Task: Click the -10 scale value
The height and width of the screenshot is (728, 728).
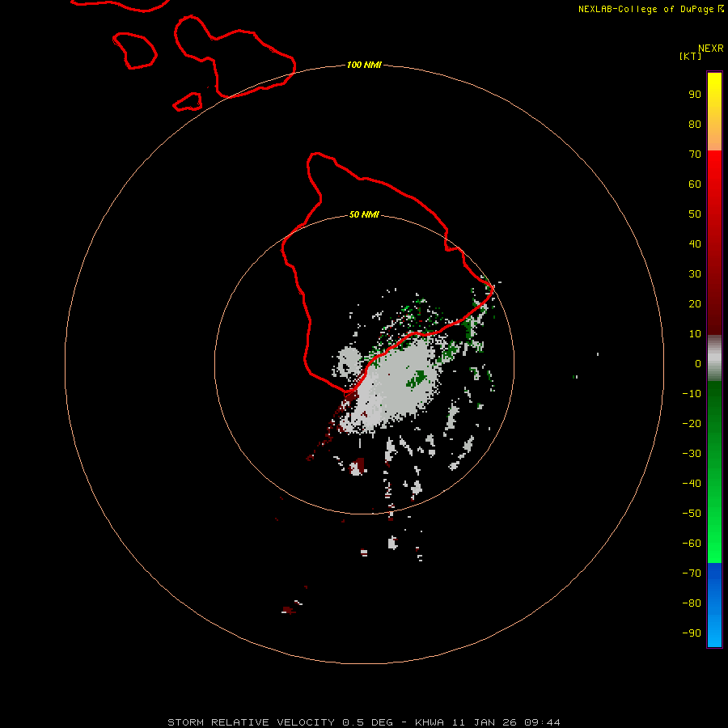Action: (x=692, y=394)
